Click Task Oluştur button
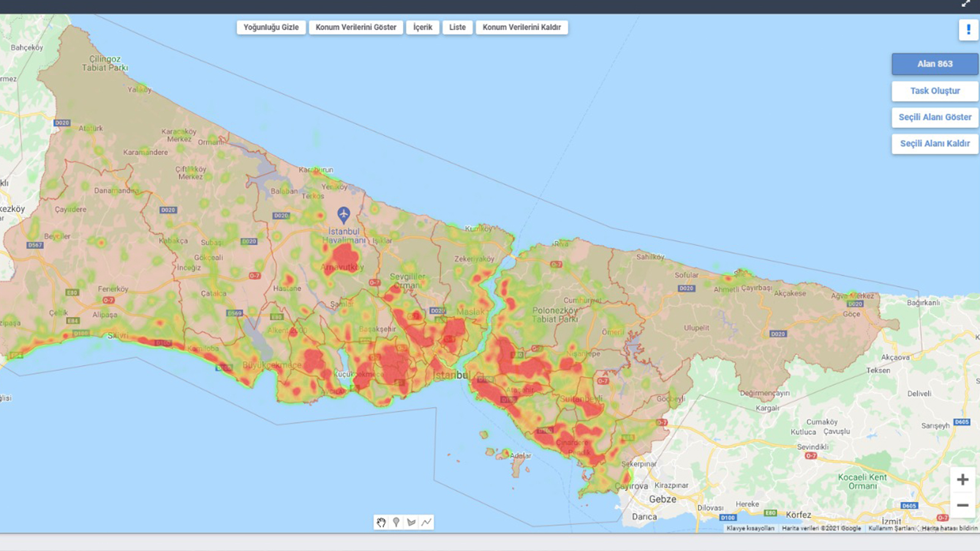This screenshot has width=980, height=551. point(935,91)
